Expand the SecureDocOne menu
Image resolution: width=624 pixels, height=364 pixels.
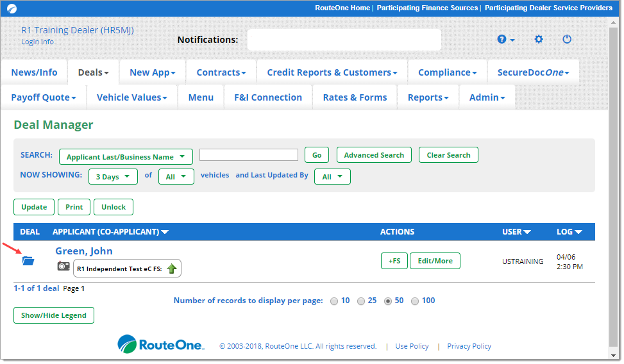[534, 72]
